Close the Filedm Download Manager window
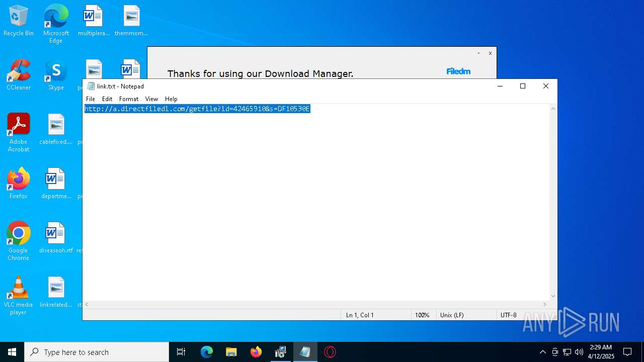The width and height of the screenshot is (644, 362). click(490, 53)
